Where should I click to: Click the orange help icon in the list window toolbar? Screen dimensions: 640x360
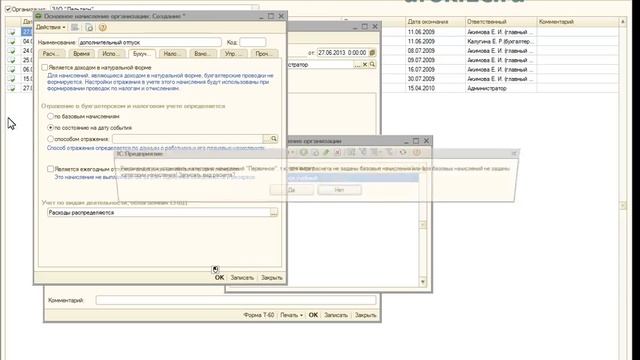(416, 152)
